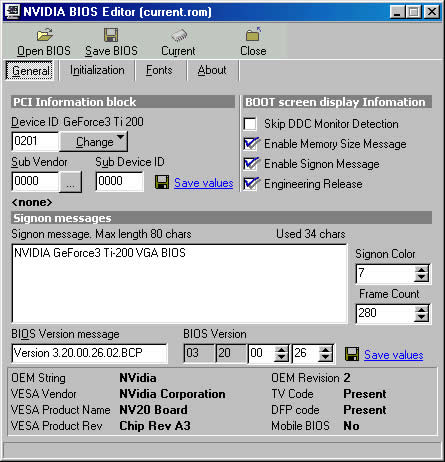Decrease BIOS Version 00 field spinner
This screenshot has width=445, height=462.
tap(282, 358)
